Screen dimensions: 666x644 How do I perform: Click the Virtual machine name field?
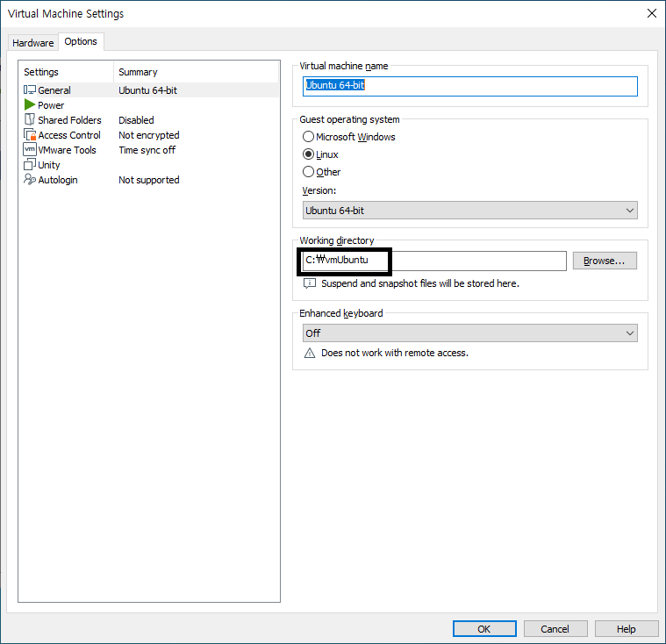click(469, 86)
